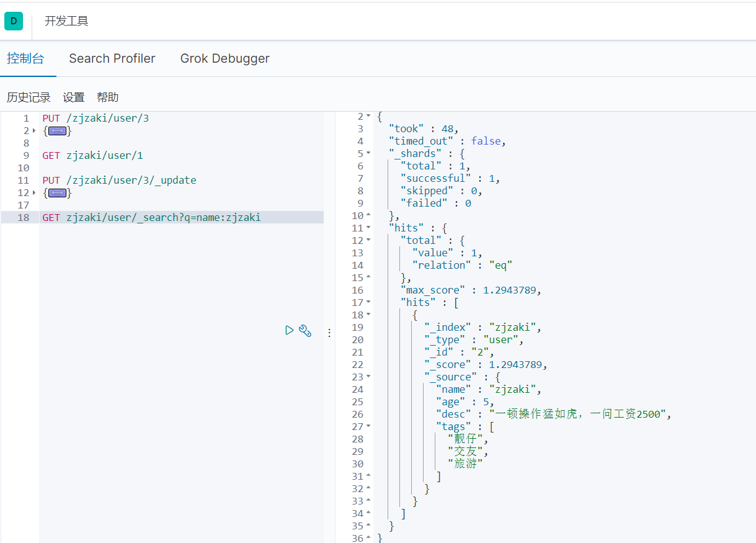Open 帮助 help
The width and height of the screenshot is (756, 543).
[x=107, y=97]
